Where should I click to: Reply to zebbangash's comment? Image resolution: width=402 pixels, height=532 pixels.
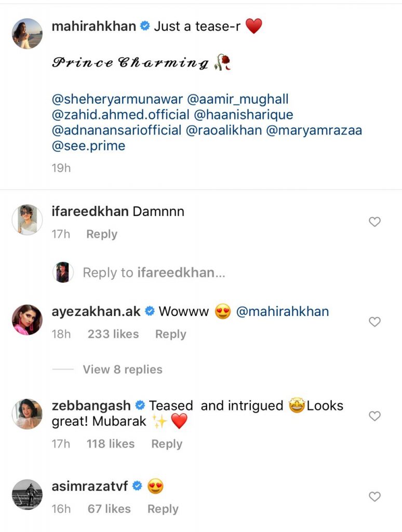[166, 444]
